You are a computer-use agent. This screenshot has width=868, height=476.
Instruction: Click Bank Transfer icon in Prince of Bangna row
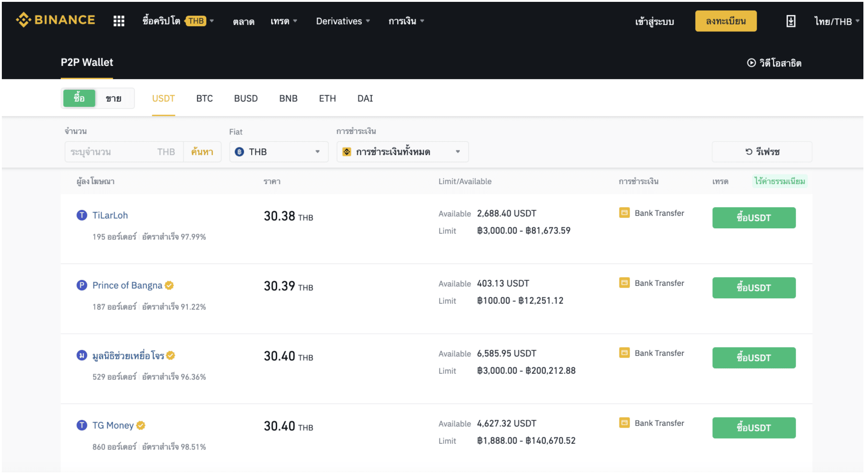pyautogui.click(x=624, y=283)
